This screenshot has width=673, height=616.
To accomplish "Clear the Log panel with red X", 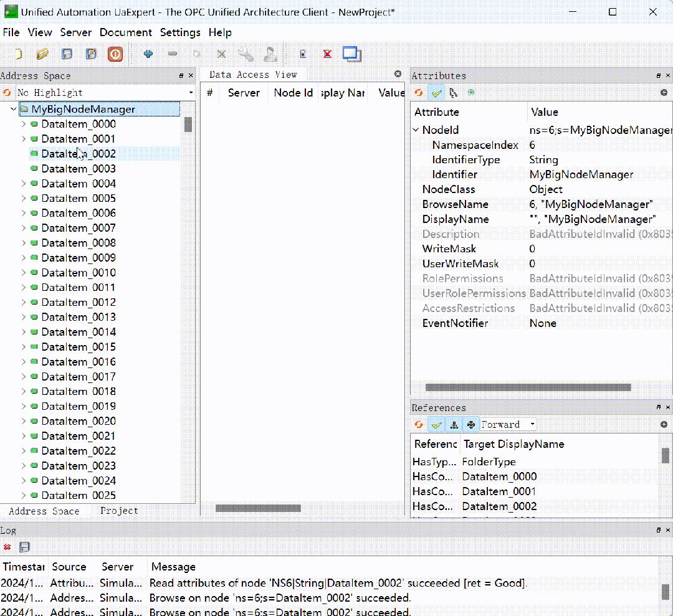I will pos(7,547).
